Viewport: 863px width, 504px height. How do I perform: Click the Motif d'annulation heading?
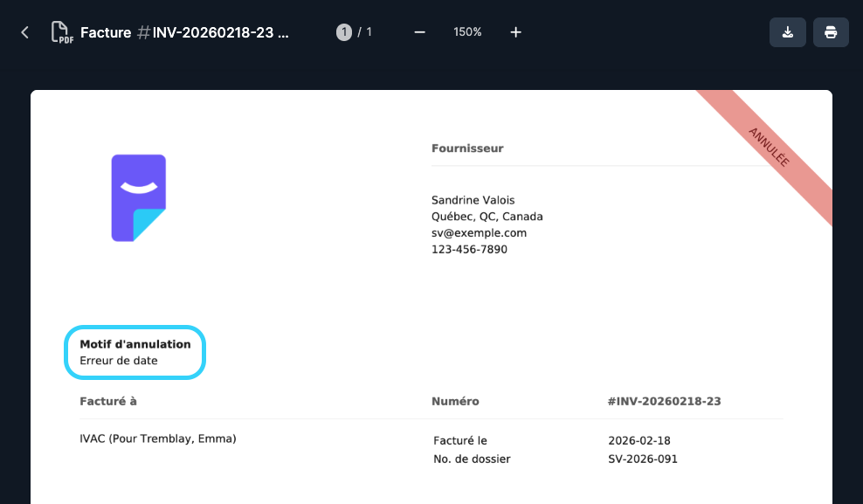point(135,344)
